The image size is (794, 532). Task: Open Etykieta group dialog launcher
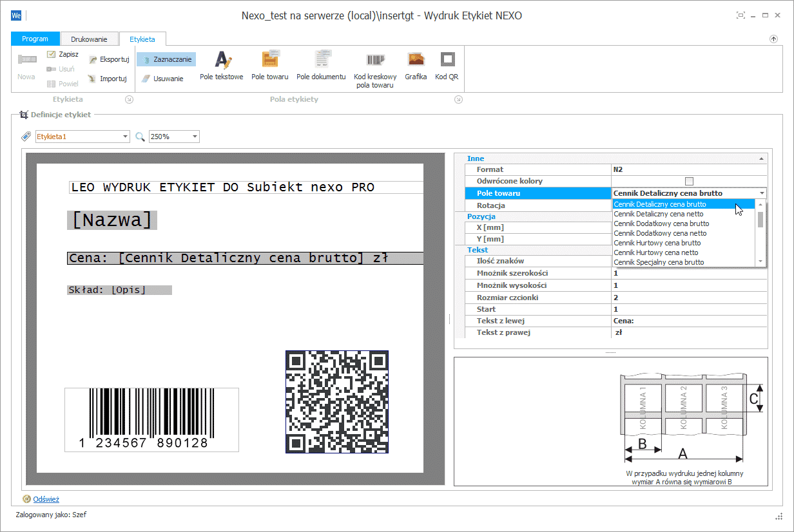(129, 99)
